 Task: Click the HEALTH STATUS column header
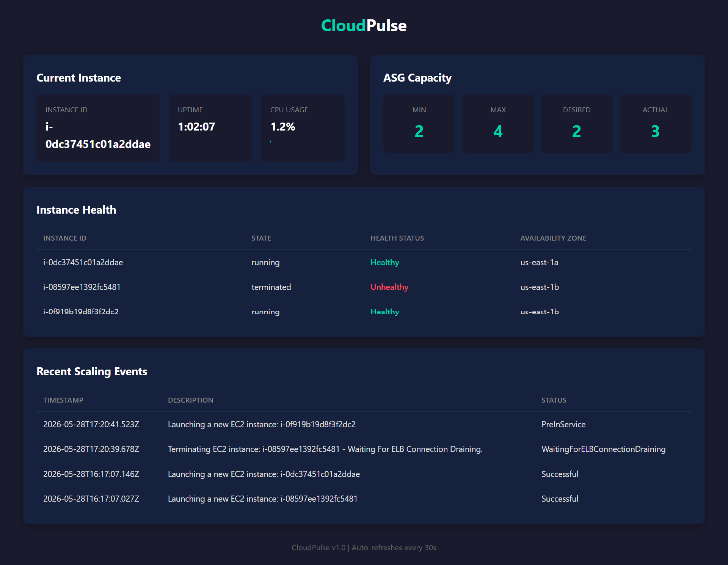point(397,238)
